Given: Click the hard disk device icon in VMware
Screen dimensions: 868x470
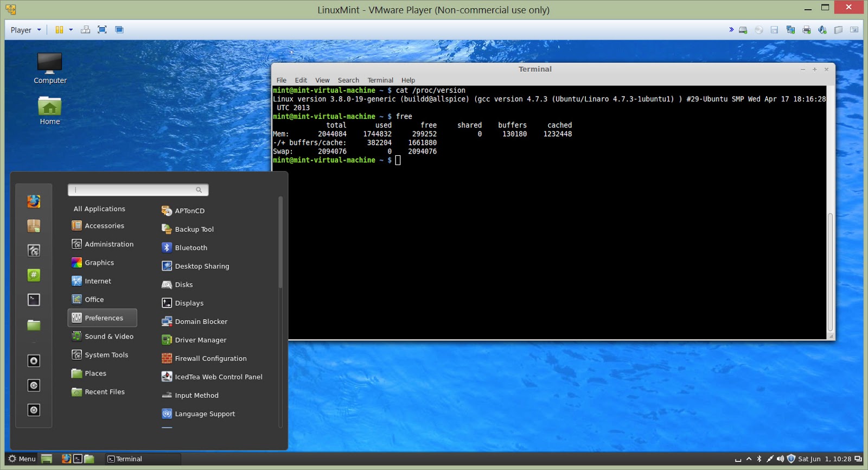Looking at the screenshot, I should (743, 30).
